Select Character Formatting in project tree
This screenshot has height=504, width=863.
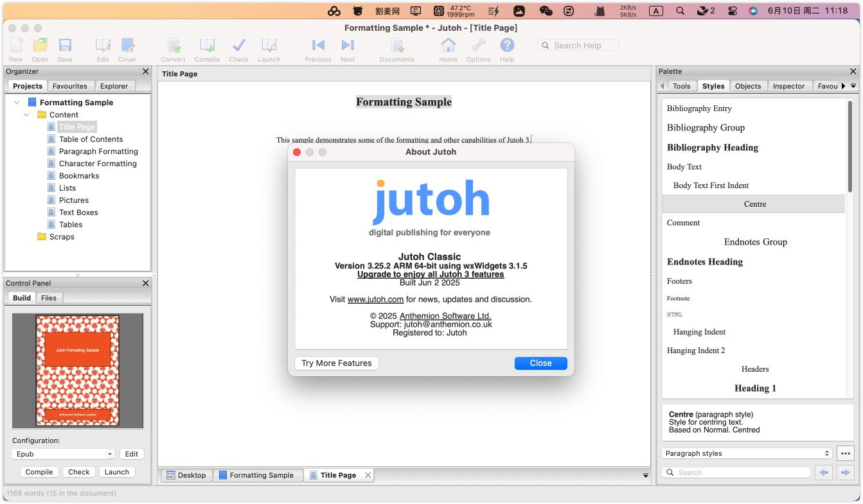pos(98,164)
